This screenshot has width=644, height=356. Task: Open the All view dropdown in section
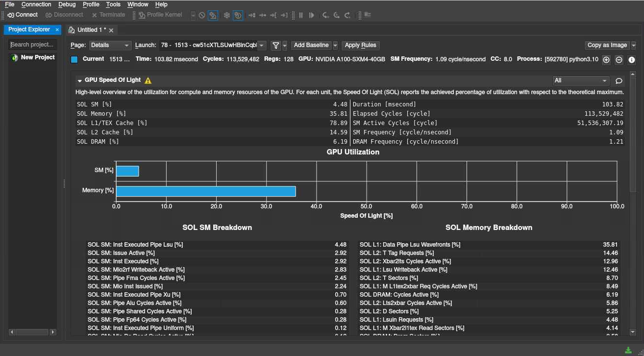pyautogui.click(x=581, y=80)
